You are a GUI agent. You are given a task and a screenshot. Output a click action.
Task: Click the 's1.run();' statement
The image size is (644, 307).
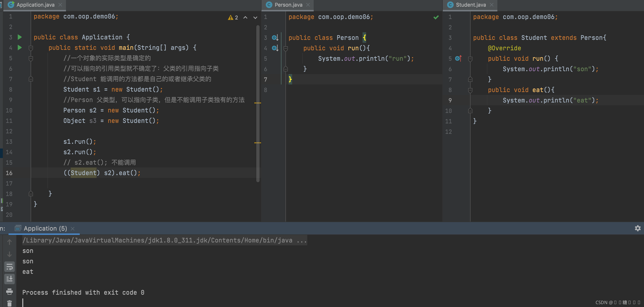tap(79, 141)
